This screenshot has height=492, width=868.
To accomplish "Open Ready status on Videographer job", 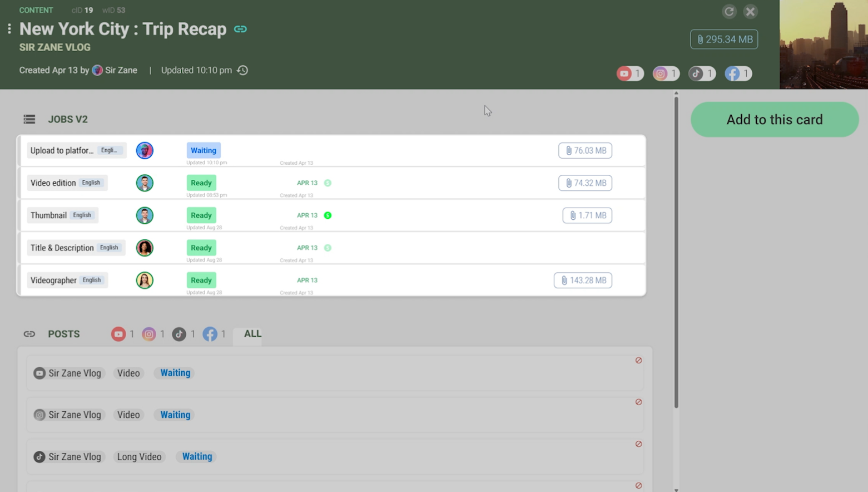I will pos(201,280).
